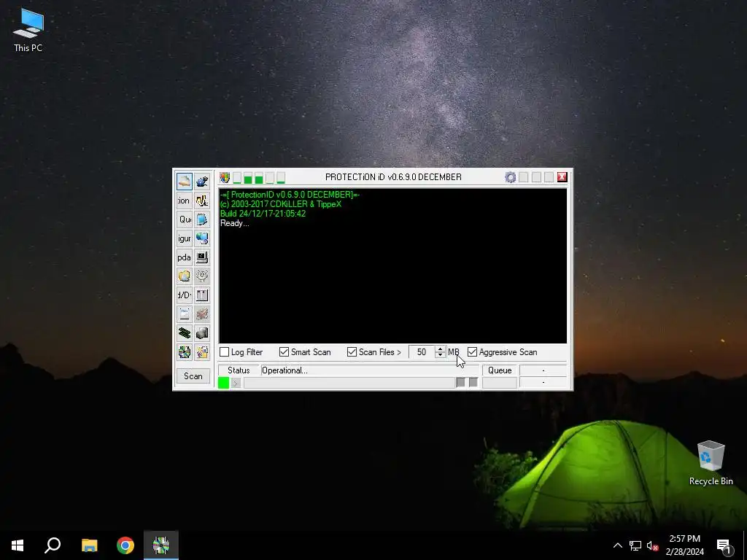Click the network tray icon
Viewport: 747px width, 560px height.
[x=635, y=545]
